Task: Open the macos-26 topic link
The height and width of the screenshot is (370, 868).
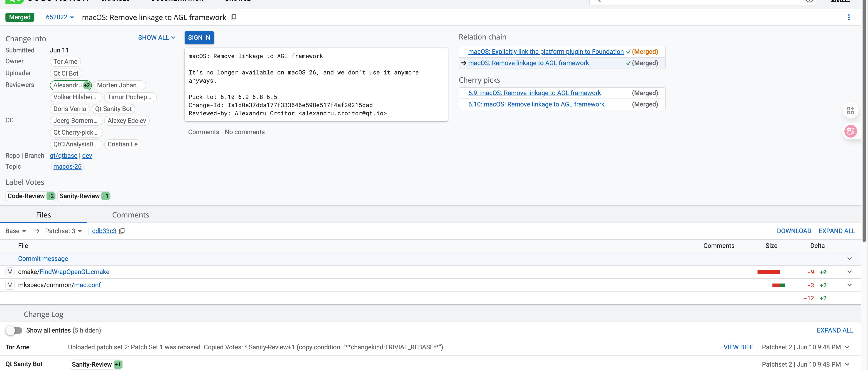Action: pos(67,167)
